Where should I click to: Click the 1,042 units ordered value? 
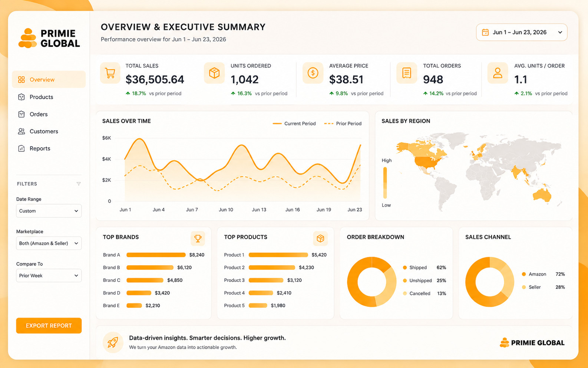pyautogui.click(x=245, y=79)
